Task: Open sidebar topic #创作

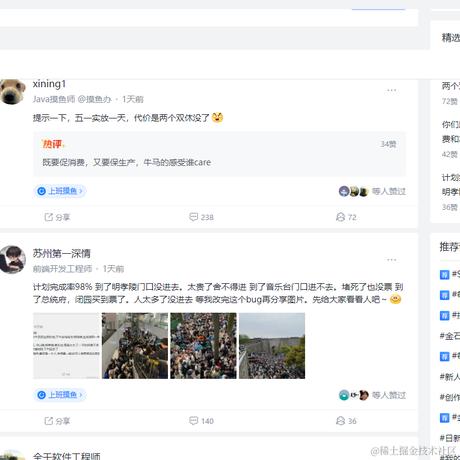Action: tap(450, 397)
